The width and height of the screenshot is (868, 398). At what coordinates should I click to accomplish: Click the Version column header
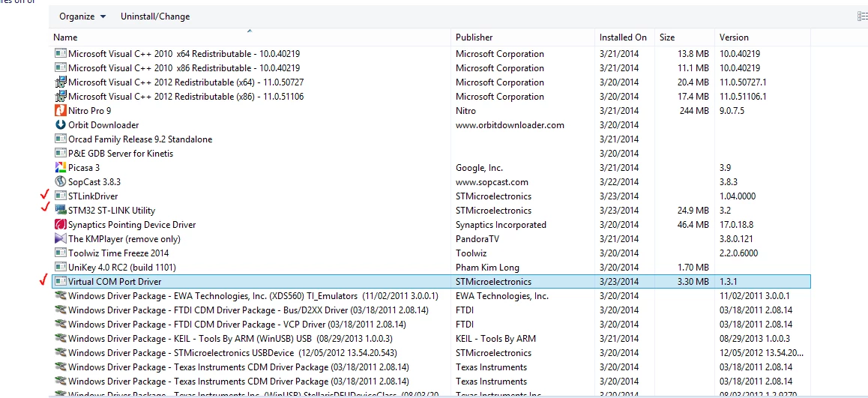[x=734, y=37]
